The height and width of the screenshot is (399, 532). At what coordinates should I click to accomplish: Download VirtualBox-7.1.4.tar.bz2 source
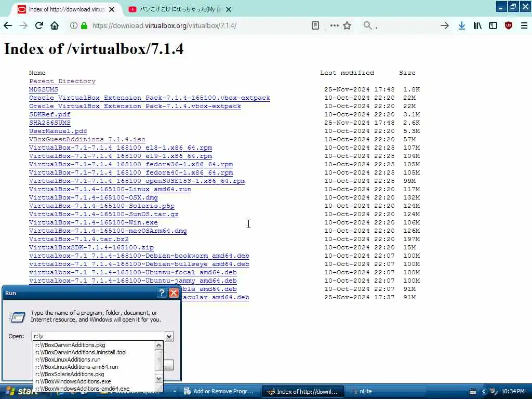[x=79, y=239]
